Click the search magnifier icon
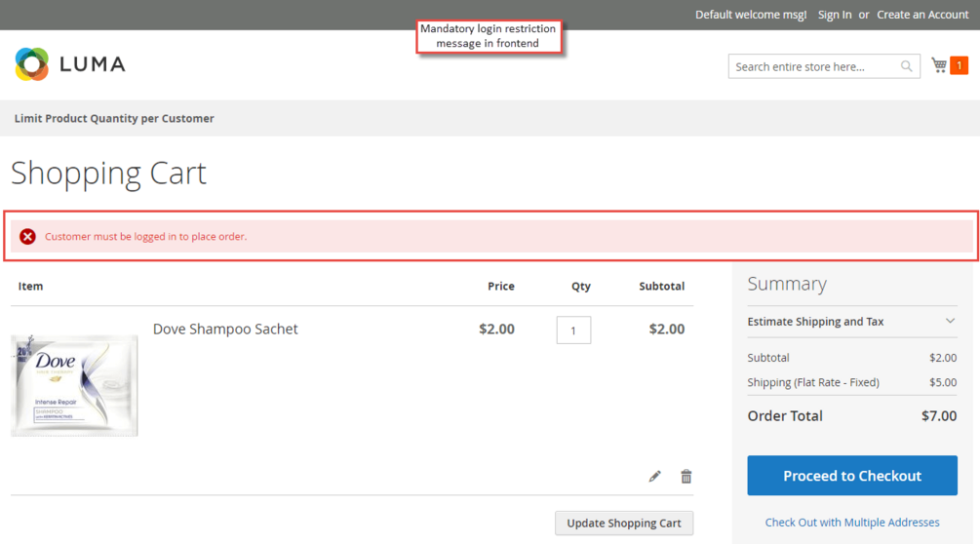Viewport: 980px width, 544px height. click(x=906, y=66)
